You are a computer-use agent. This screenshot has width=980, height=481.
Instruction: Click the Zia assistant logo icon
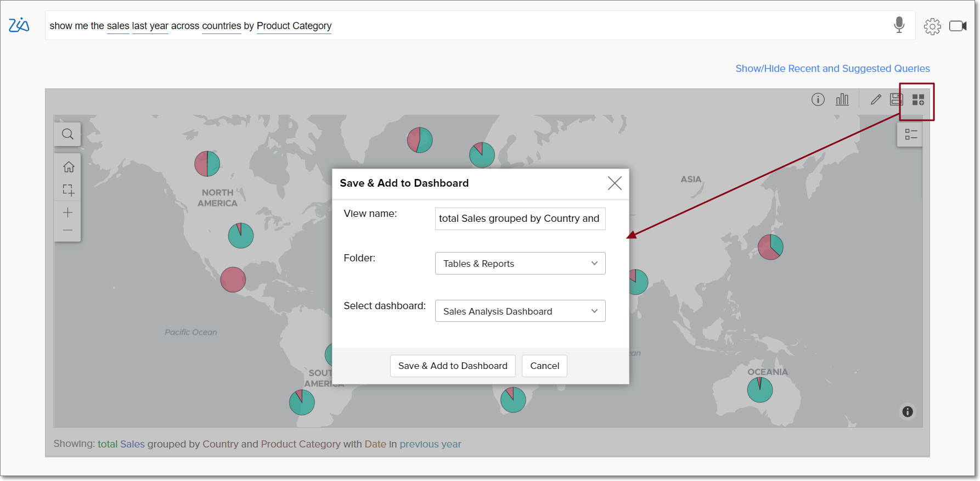[19, 25]
